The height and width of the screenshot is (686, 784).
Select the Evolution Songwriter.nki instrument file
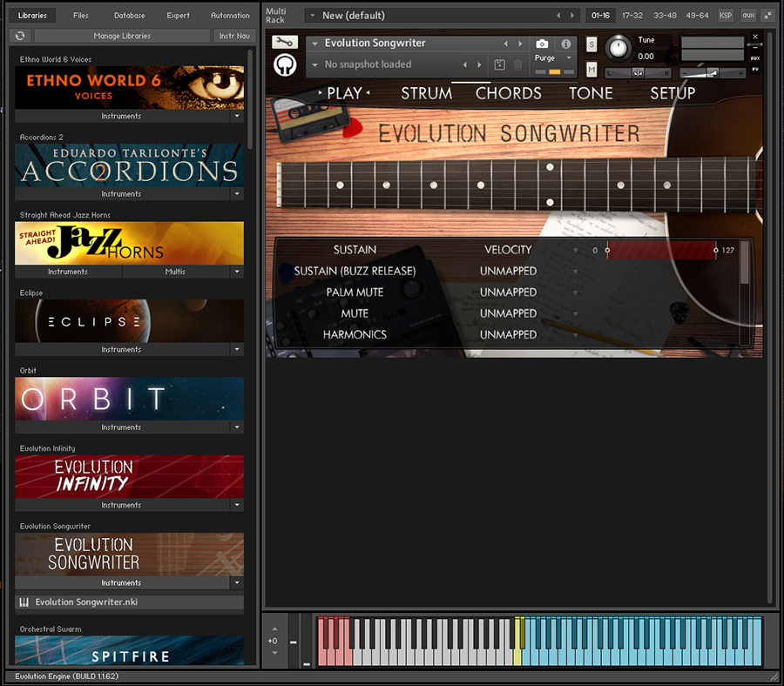click(x=129, y=602)
